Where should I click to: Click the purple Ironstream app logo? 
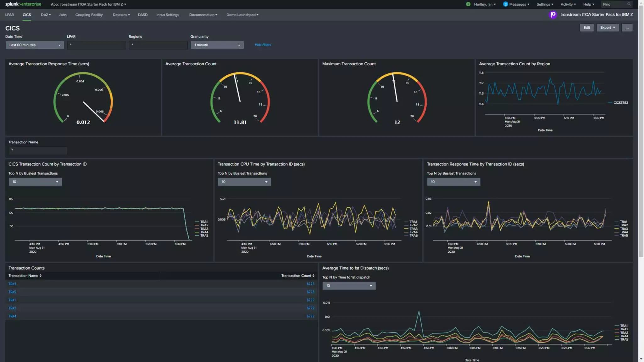(x=552, y=14)
